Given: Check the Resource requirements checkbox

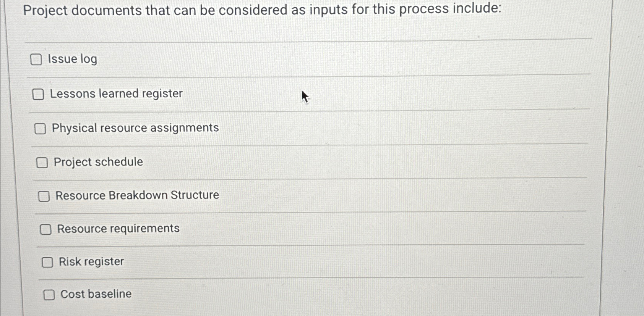Looking at the screenshot, I should (x=46, y=229).
